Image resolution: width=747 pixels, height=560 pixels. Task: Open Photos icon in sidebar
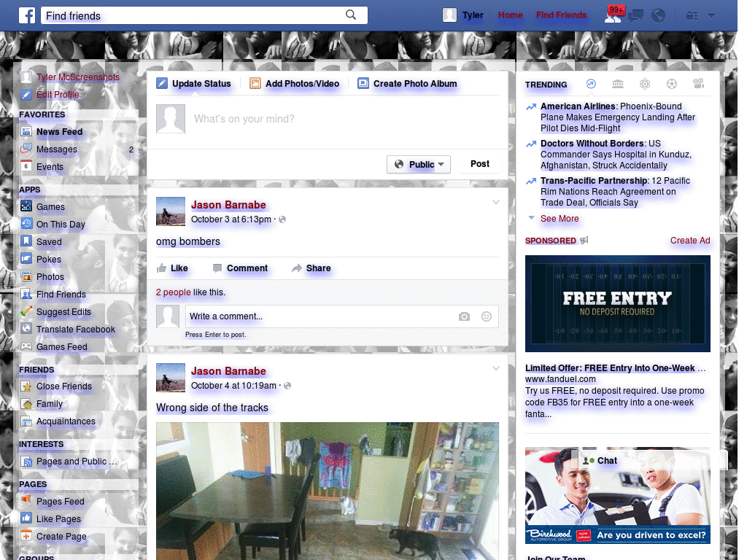pos(26,276)
